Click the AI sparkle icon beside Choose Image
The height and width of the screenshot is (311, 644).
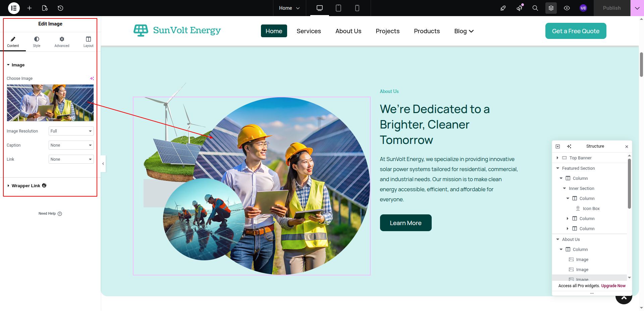point(92,79)
